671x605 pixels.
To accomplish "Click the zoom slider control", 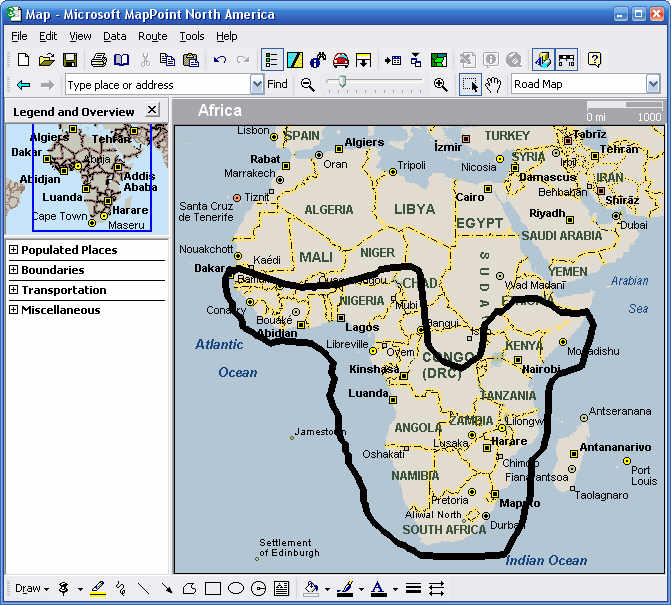I will (x=342, y=82).
